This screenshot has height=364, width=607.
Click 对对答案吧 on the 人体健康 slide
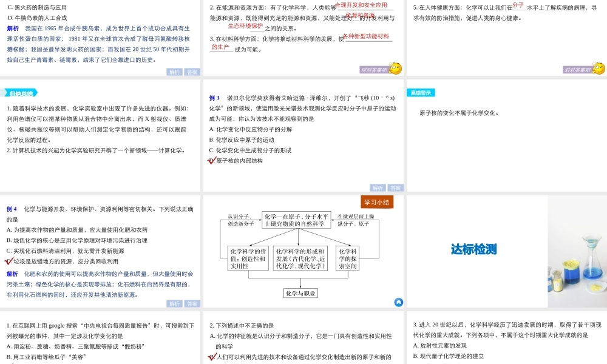pyautogui.click(x=577, y=70)
